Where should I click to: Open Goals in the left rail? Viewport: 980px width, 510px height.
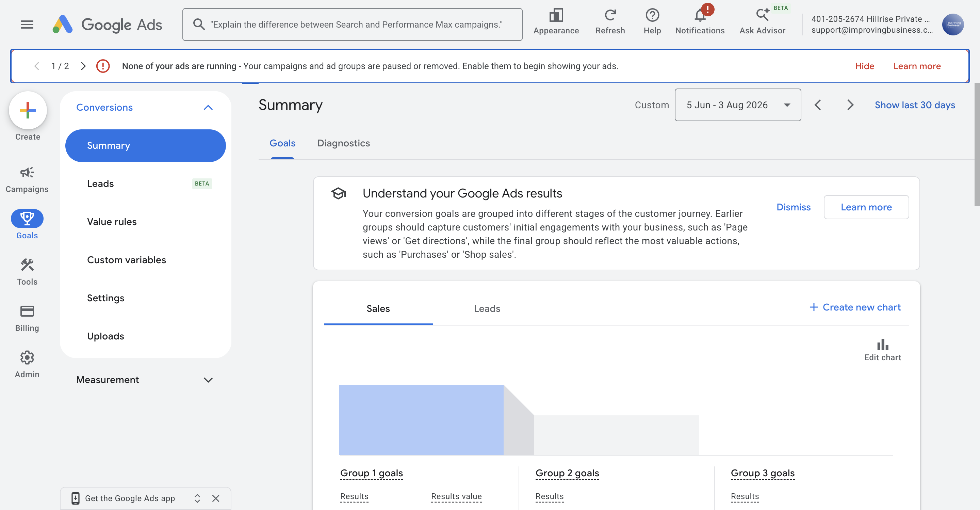click(27, 225)
